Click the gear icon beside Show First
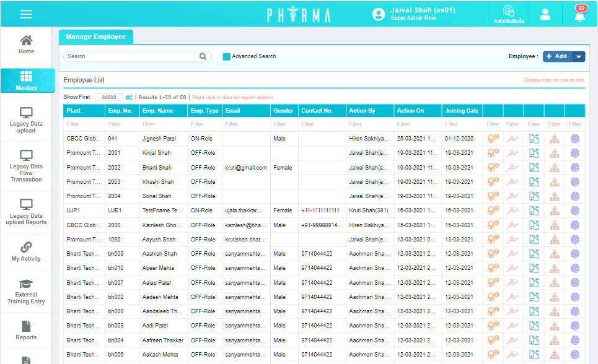Screen dimensions: 598x364 pos(129,97)
